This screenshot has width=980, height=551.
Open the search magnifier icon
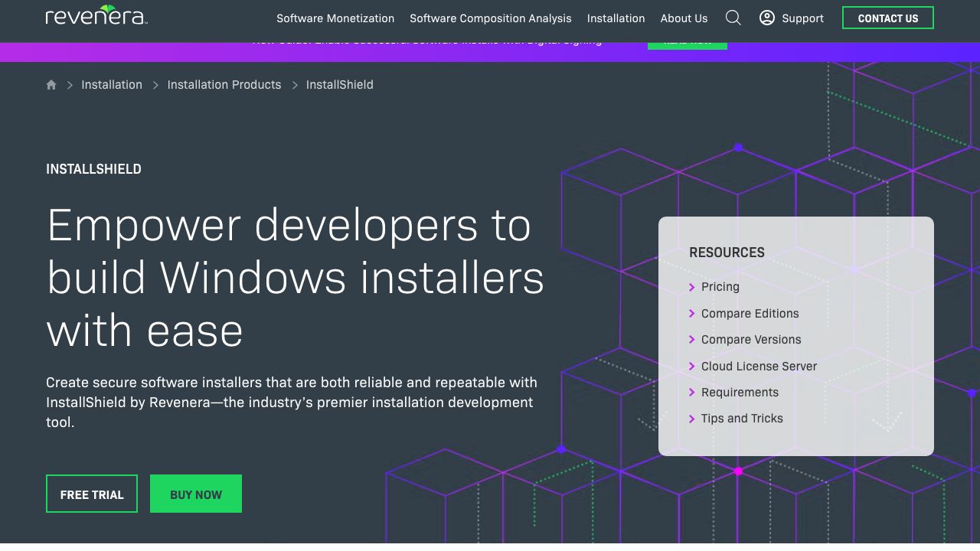point(733,18)
